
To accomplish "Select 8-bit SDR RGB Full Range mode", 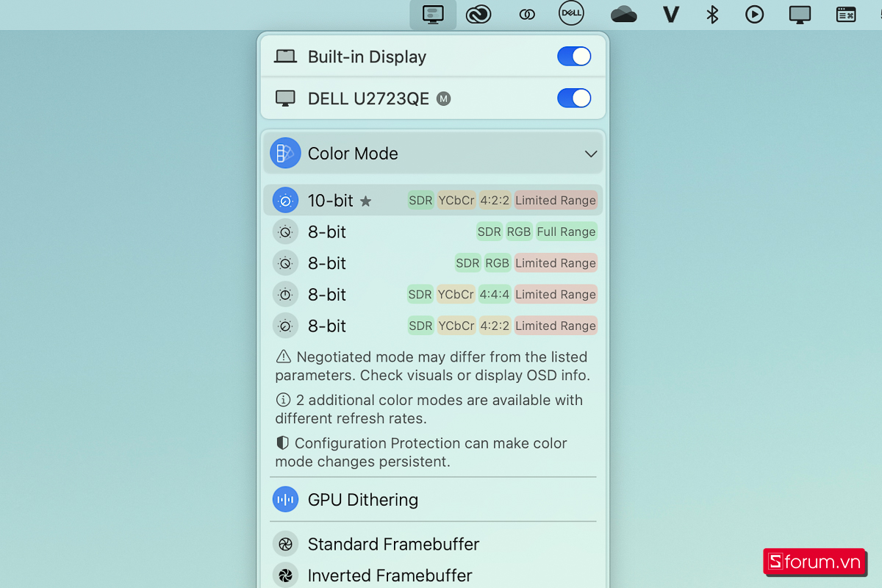I will pyautogui.click(x=433, y=232).
